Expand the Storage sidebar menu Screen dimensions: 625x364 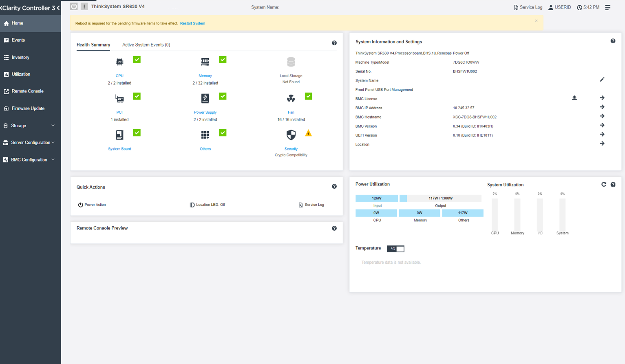tap(31, 126)
